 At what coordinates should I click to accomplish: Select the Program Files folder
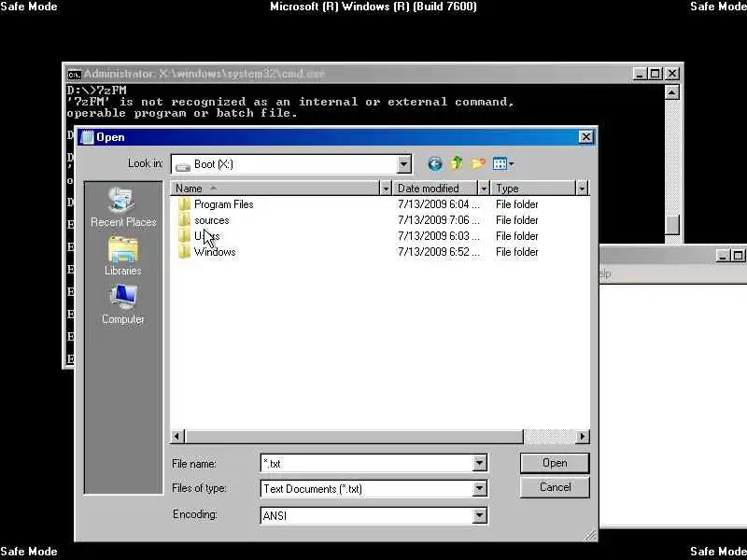pyautogui.click(x=223, y=204)
